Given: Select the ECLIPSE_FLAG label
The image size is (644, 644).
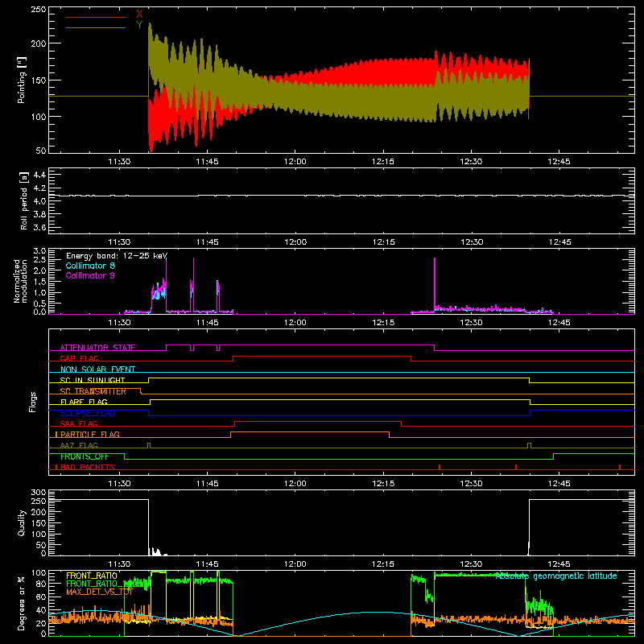Looking at the screenshot, I should click(x=88, y=413).
